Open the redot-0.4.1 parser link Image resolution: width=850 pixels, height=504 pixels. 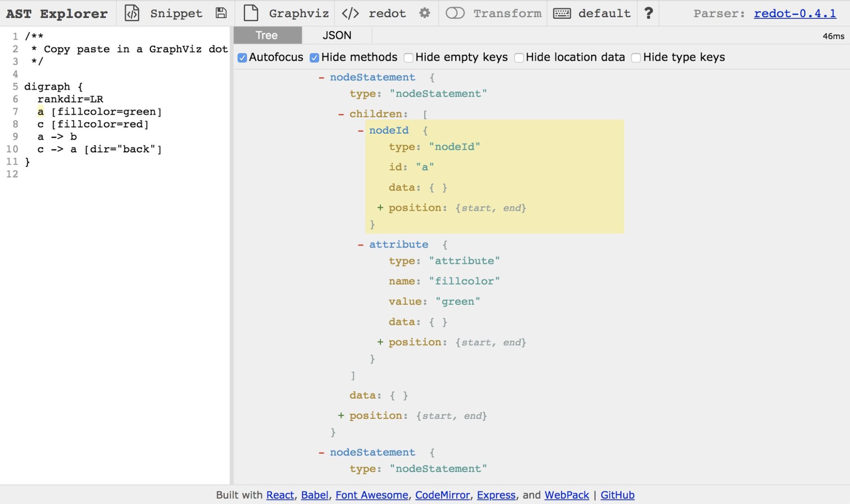(795, 13)
